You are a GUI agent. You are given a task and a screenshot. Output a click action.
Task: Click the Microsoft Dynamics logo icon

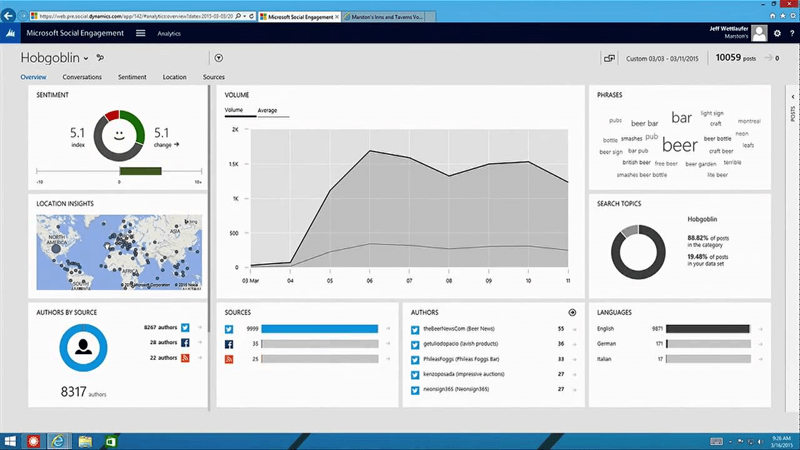tap(10, 33)
